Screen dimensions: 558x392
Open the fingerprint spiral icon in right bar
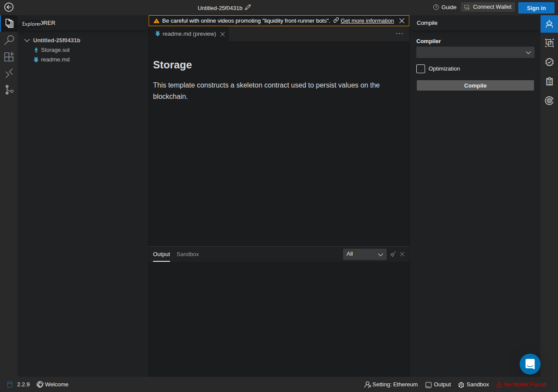549,101
